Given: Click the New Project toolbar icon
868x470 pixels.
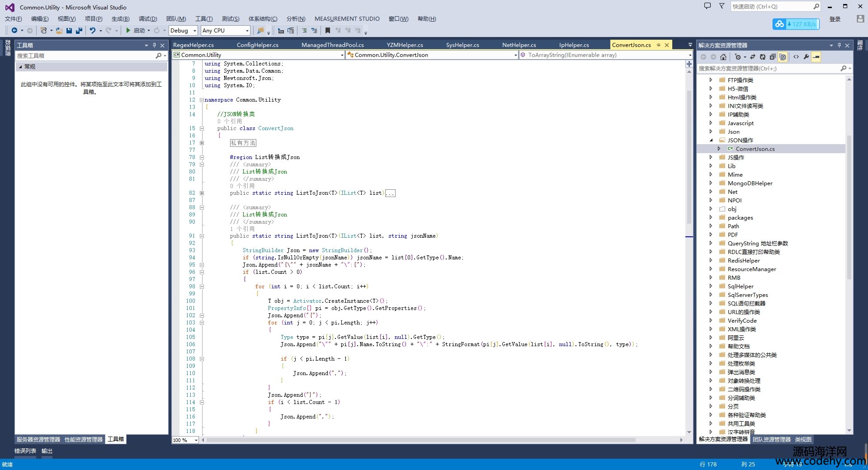Looking at the screenshot, I should point(43,30).
